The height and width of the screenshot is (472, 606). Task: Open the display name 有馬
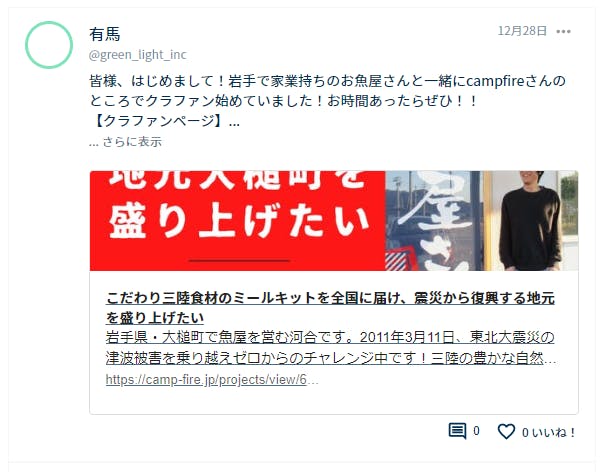105,34
